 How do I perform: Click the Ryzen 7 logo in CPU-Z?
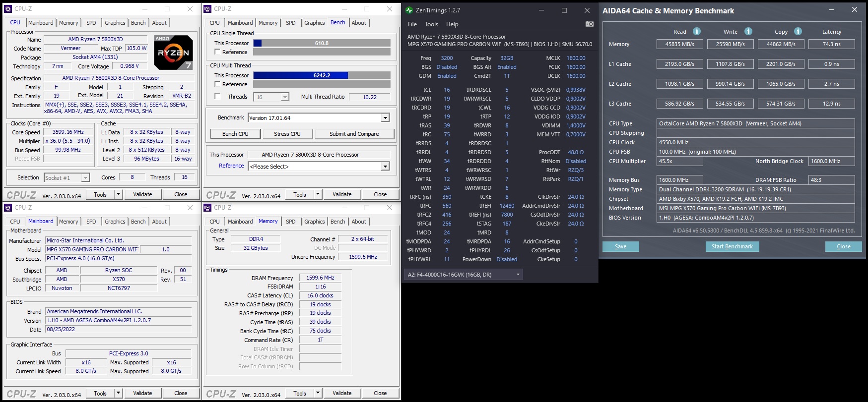(173, 52)
